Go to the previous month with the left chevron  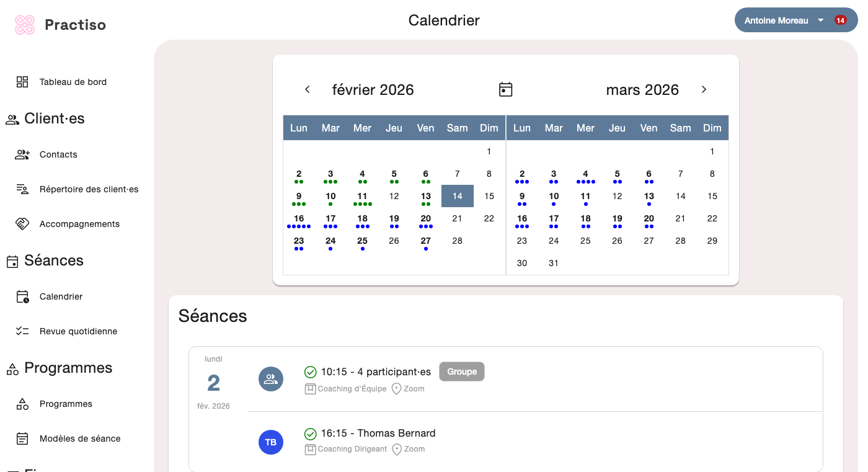coord(307,89)
